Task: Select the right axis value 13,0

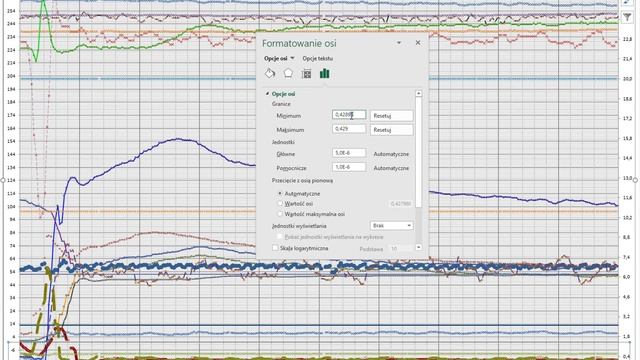Action: 627,178
